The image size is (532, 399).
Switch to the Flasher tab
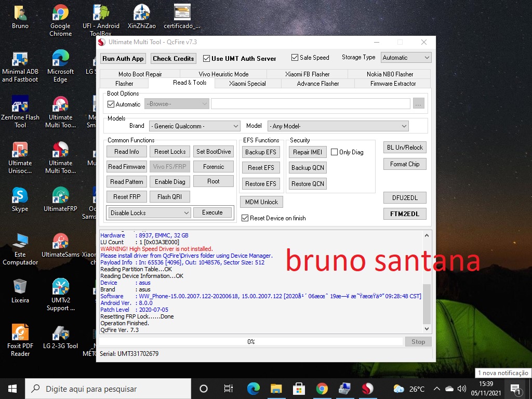click(x=124, y=84)
